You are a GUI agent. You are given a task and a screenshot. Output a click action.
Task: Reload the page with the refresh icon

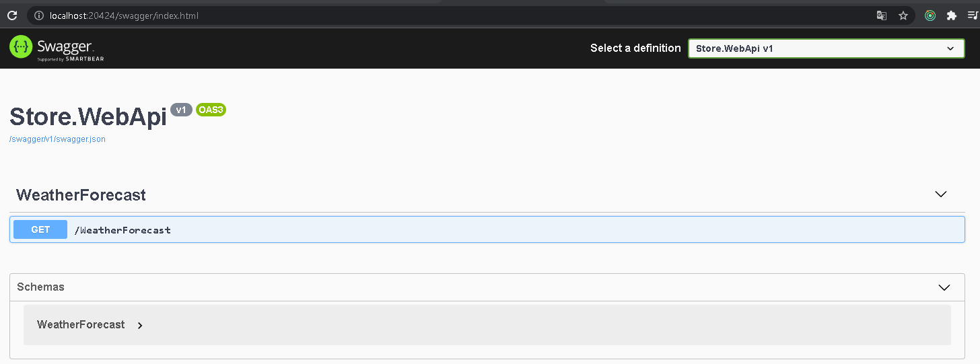point(12,15)
